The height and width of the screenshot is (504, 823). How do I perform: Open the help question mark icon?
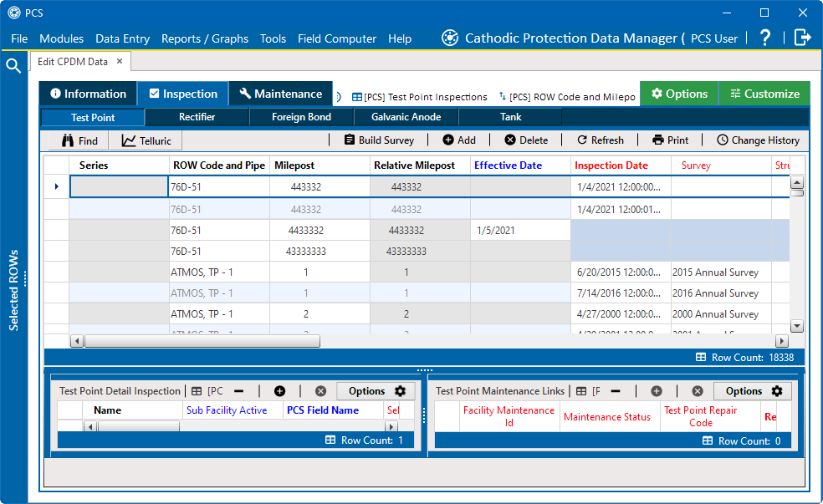[x=765, y=38]
